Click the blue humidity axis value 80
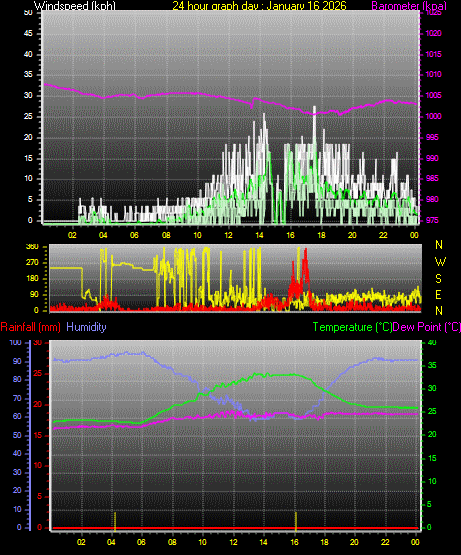This screenshot has width=461, height=555. click(17, 379)
